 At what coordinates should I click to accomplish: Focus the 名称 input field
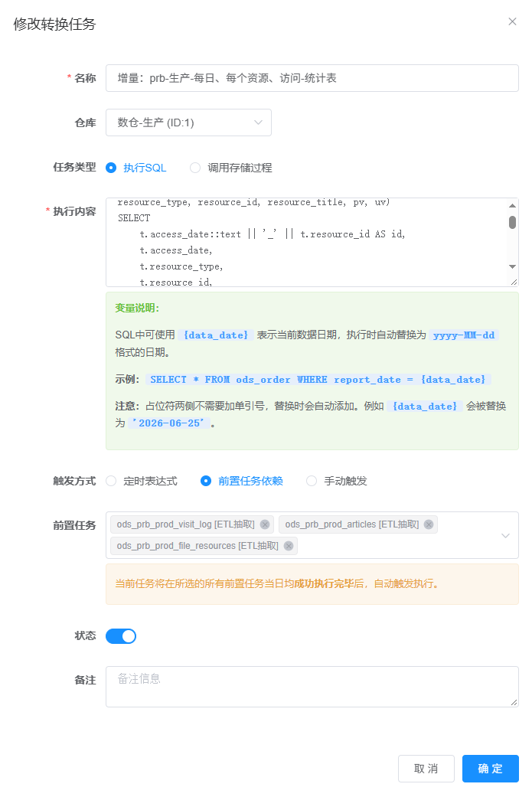point(312,78)
